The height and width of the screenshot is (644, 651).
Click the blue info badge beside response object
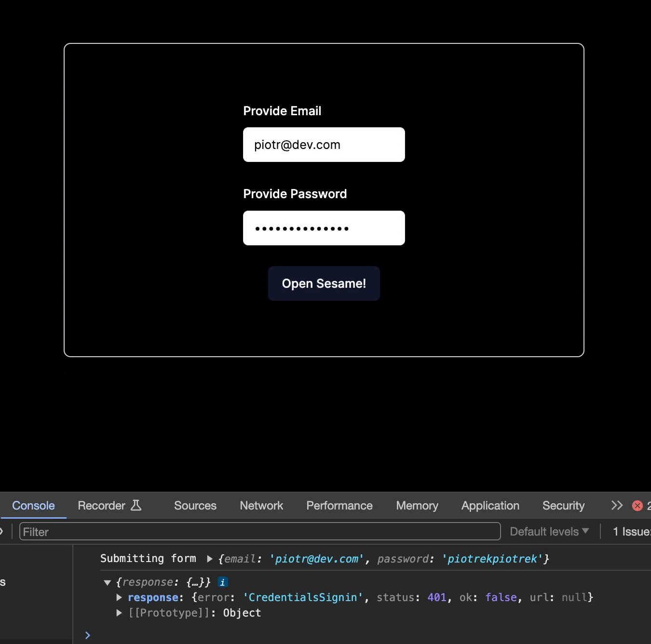point(222,582)
